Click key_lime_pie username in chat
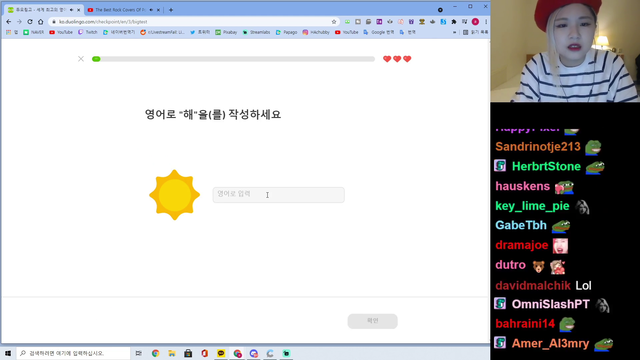Viewport: 640px width, 360px height. click(532, 206)
